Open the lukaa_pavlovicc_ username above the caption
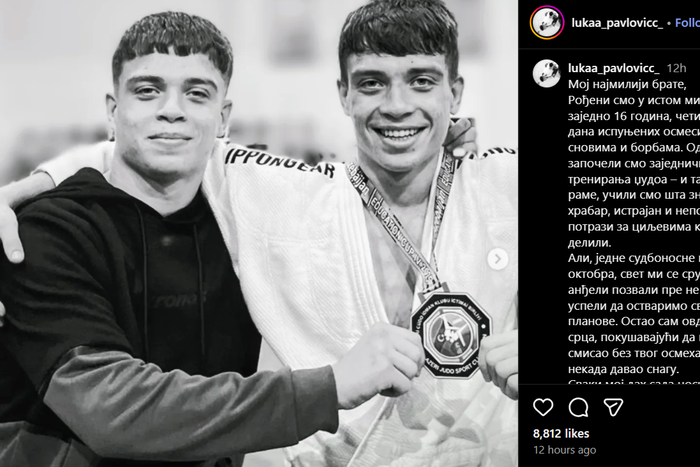 [613, 68]
